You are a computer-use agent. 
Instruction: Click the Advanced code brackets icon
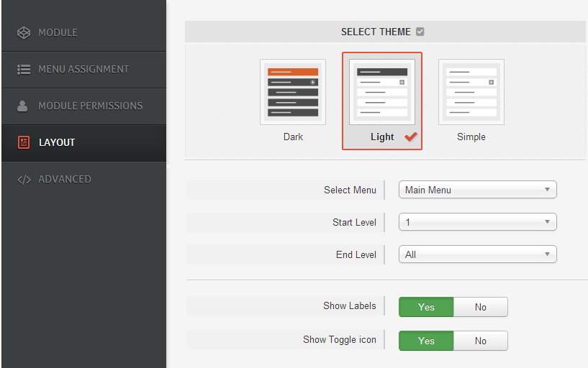pos(24,179)
